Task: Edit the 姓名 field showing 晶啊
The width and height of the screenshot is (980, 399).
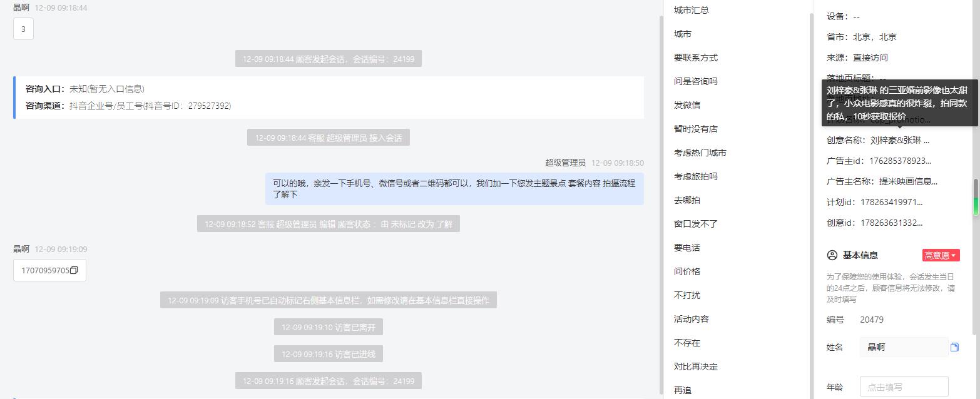Action: tap(904, 347)
